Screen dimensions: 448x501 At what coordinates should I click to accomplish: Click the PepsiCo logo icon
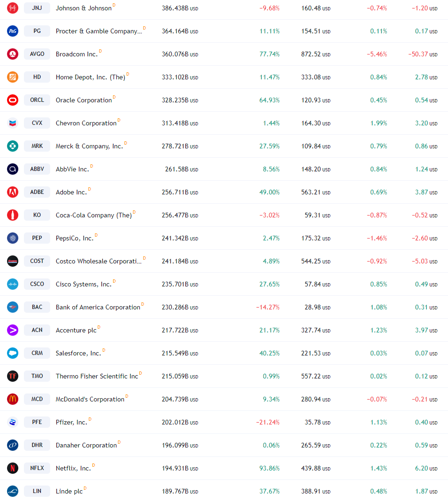click(13, 238)
